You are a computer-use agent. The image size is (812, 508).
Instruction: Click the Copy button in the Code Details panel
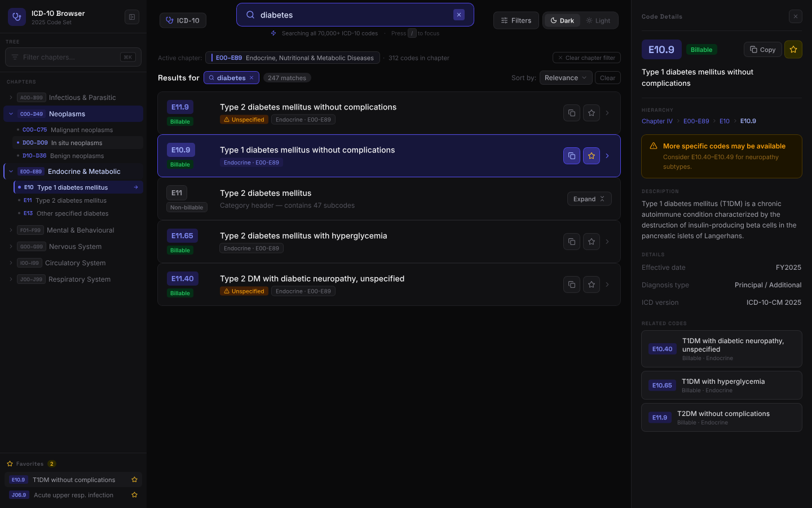[762, 49]
